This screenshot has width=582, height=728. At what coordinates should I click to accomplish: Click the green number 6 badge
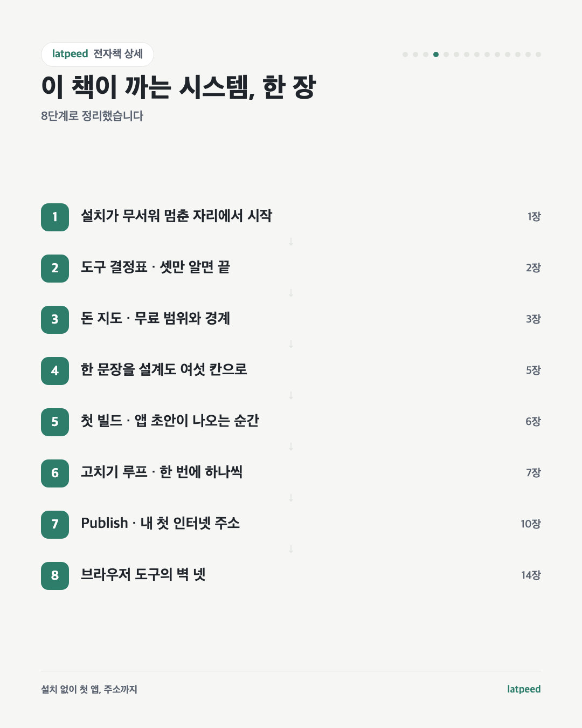pos(55,473)
